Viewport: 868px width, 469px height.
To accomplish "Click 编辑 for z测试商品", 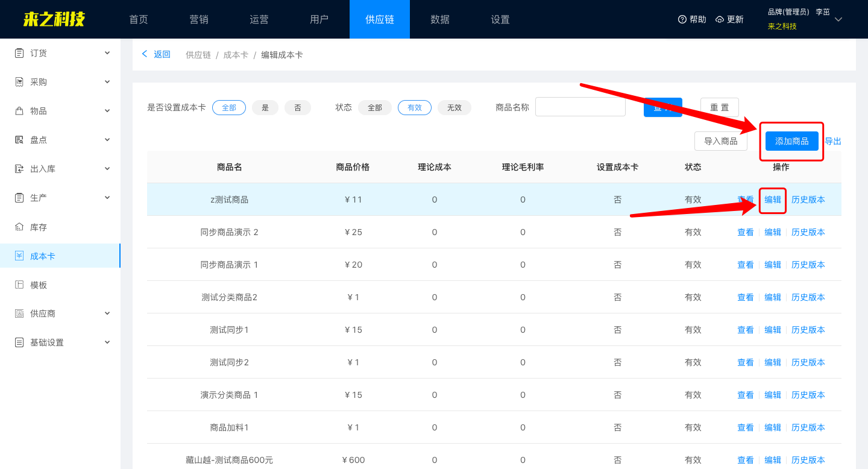I will 773,200.
